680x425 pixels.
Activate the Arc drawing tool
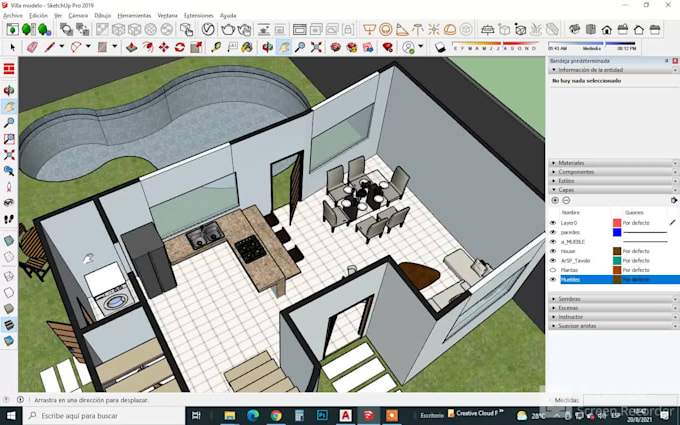pyautogui.click(x=76, y=47)
